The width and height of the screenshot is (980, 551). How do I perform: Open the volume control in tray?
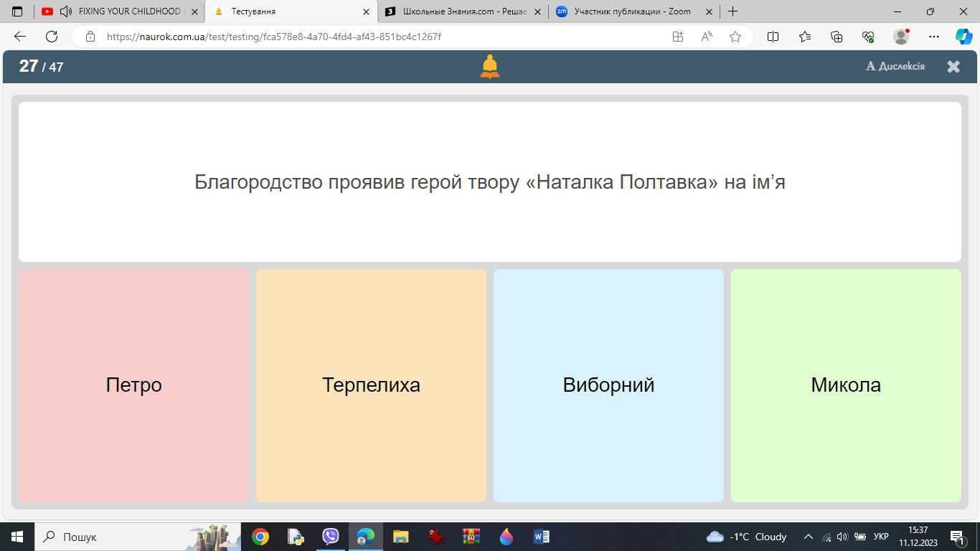[x=842, y=537]
